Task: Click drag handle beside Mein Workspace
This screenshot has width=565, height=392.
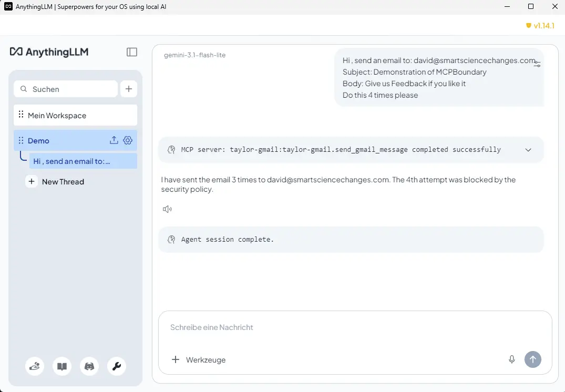Action: pyautogui.click(x=21, y=115)
